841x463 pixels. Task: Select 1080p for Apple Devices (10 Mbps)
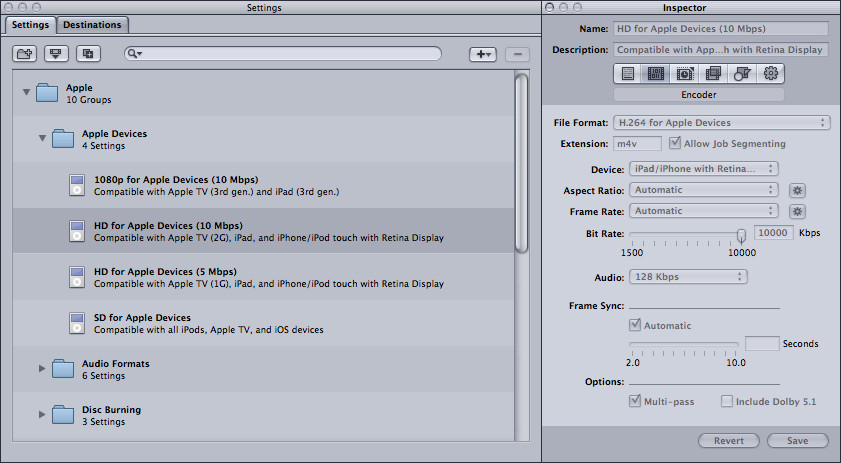click(x=263, y=185)
